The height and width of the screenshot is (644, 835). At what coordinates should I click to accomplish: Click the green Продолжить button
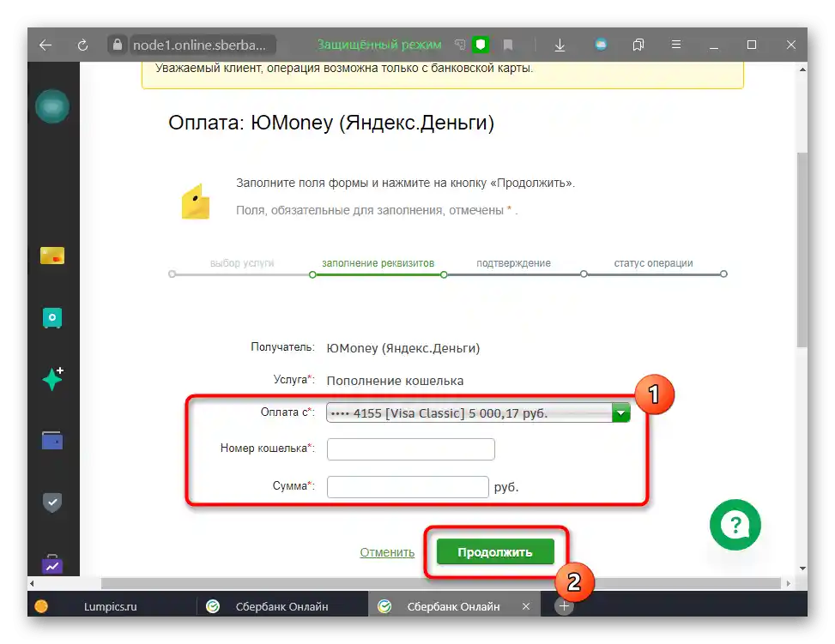tap(495, 552)
